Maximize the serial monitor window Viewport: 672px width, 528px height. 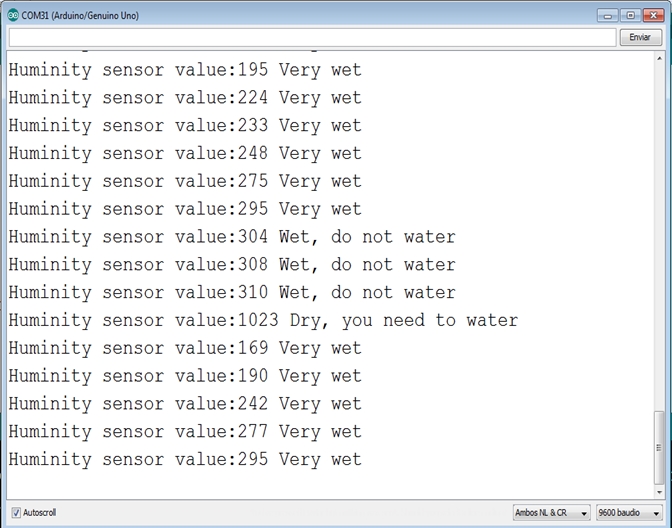click(x=630, y=15)
